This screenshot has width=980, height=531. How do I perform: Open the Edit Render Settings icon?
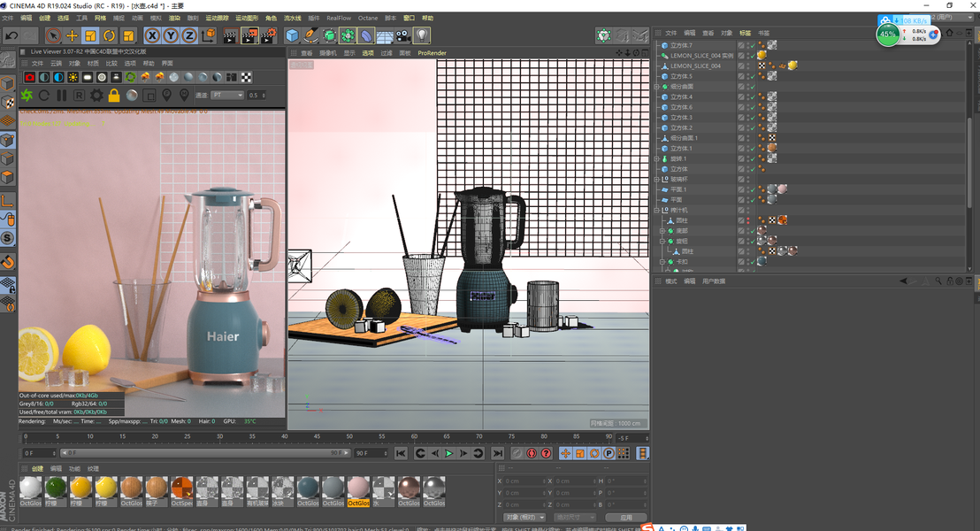pyautogui.click(x=269, y=35)
